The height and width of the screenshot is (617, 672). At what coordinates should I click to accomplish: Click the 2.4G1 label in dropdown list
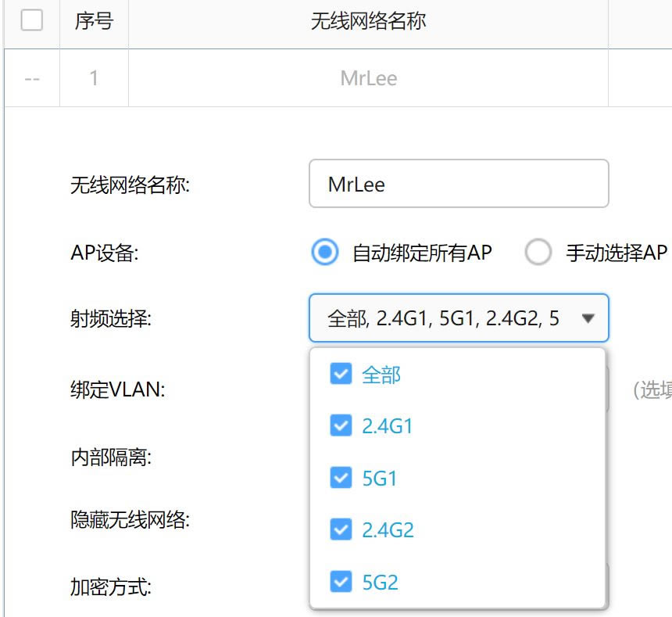coord(387,425)
